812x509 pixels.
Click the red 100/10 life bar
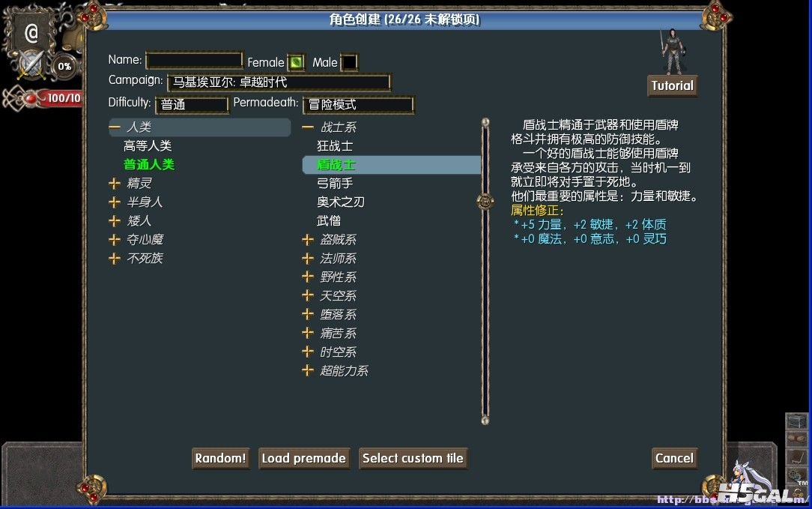[62, 98]
